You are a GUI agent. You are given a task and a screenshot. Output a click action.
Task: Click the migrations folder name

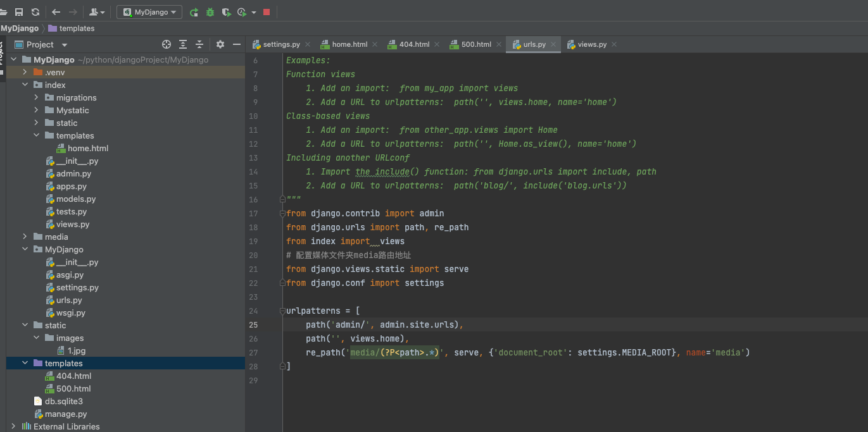(x=76, y=97)
